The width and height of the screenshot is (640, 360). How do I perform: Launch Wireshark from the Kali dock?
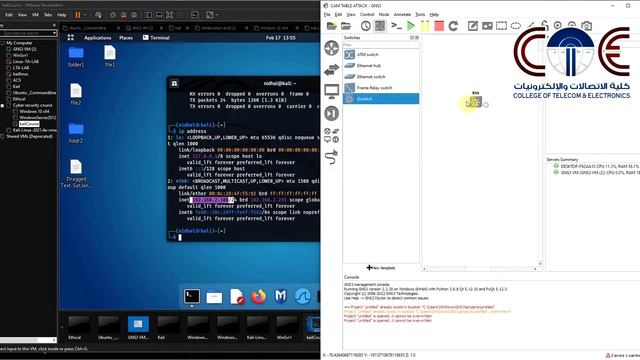tap(302, 296)
